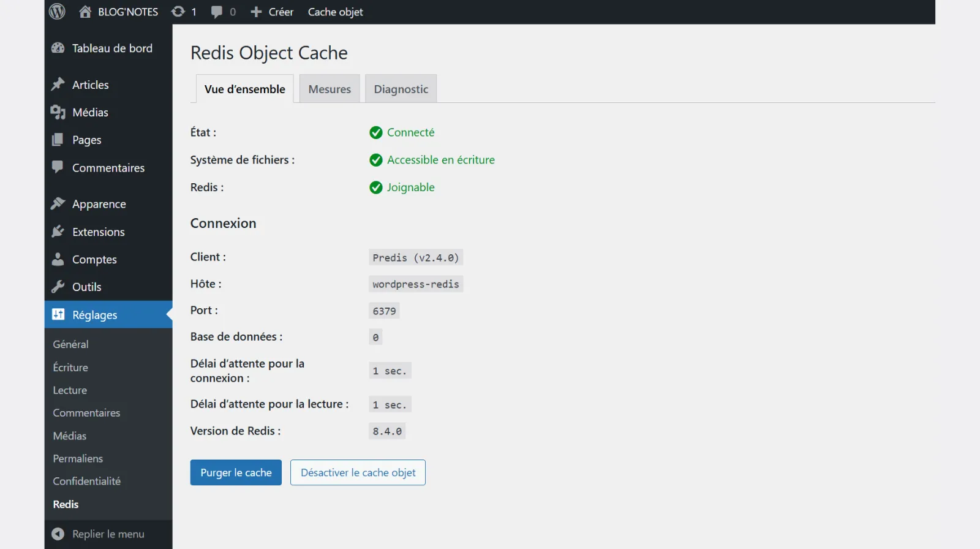Open the Médias library icon
The width and height of the screenshot is (980, 549).
click(58, 112)
